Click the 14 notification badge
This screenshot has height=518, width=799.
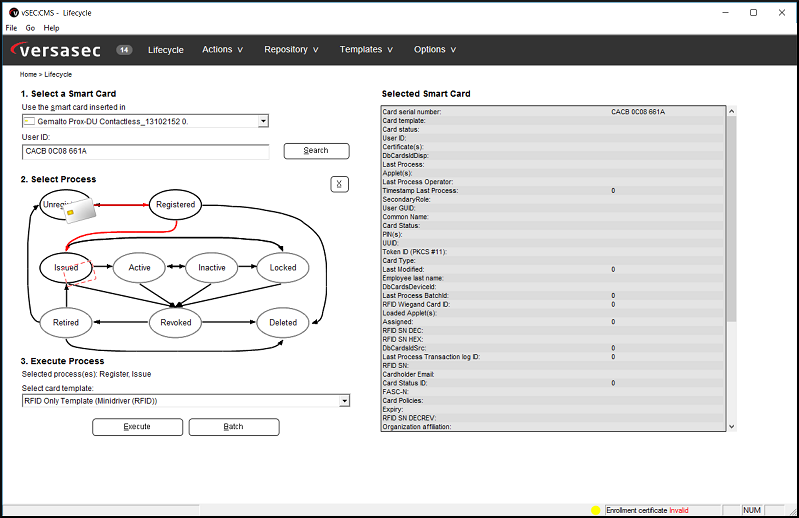coord(124,50)
